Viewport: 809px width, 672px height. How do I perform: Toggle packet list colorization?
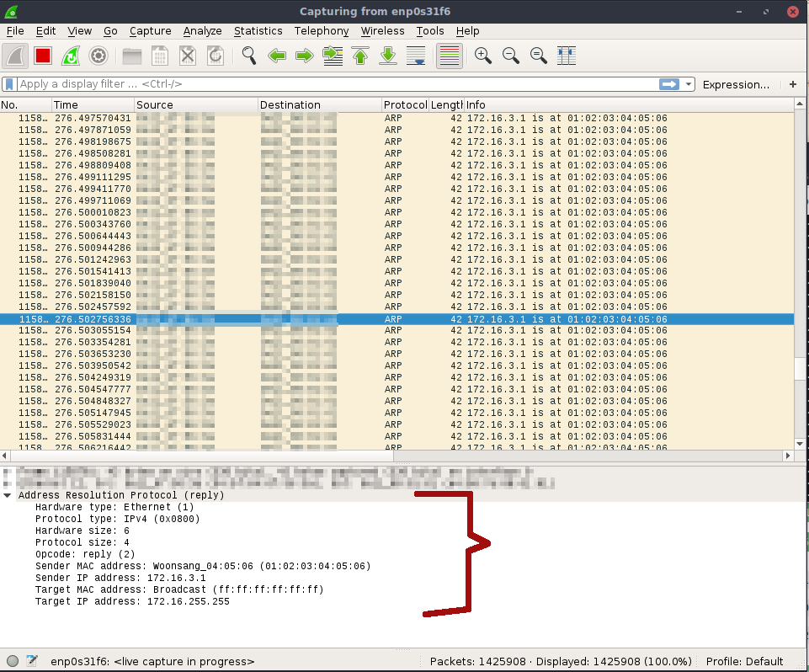(450, 56)
